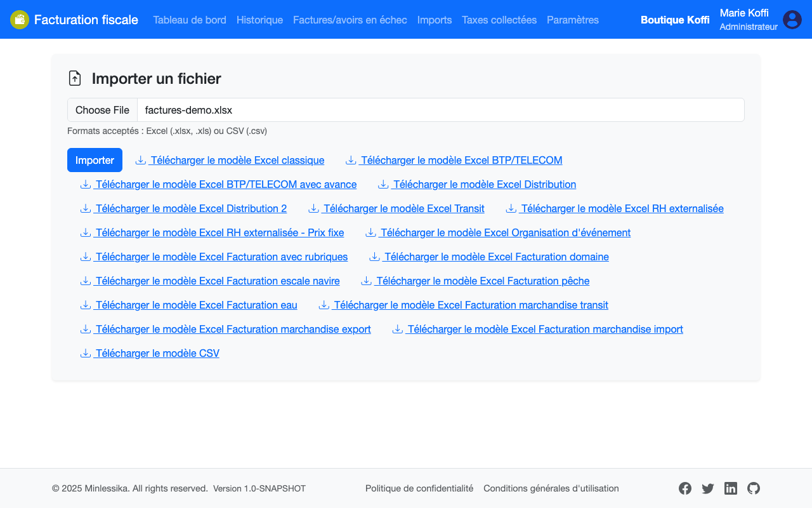Screen dimensions: 812x508
Task: Download the Facturation escale navire template
Action: [x=210, y=281]
